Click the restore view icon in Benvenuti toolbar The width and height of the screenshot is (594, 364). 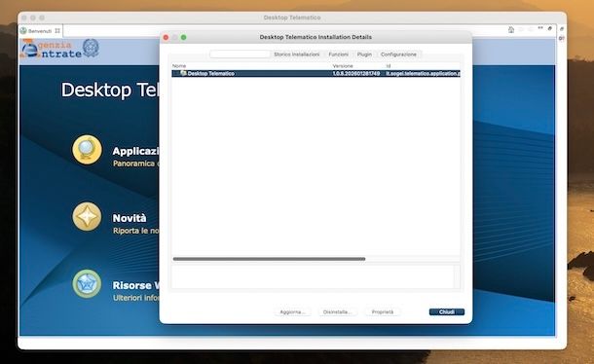tap(549, 29)
